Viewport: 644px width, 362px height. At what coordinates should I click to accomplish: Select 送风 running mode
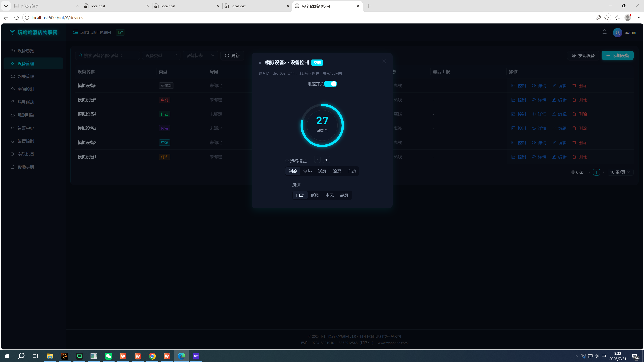click(322, 171)
